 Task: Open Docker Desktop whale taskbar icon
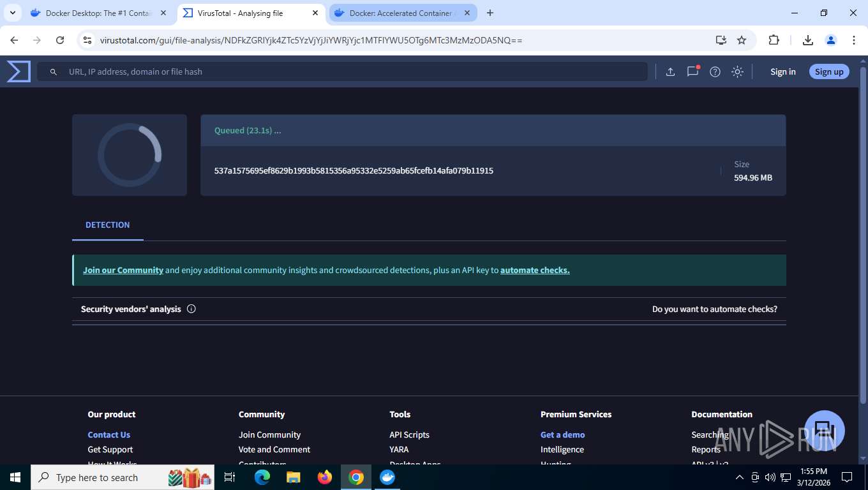click(387, 477)
